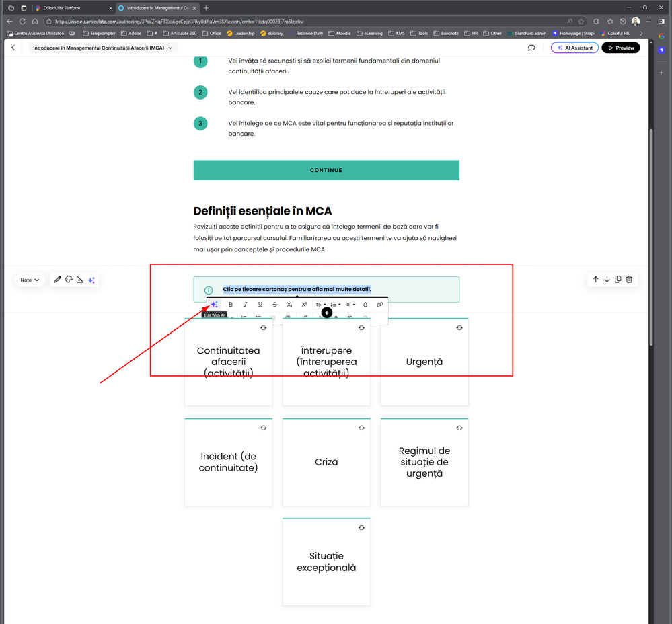Open the blanchard admin bookmark

[x=527, y=34]
